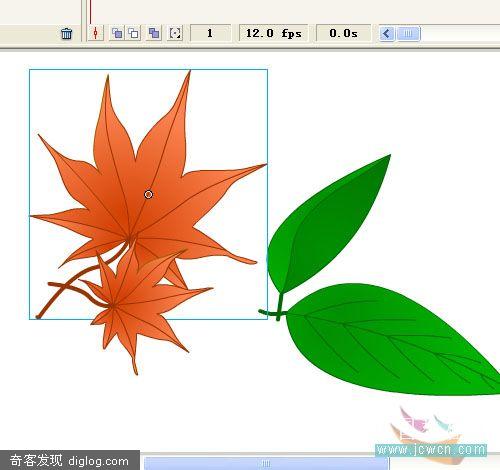Click the stage bottom horizontal scrollbar

click(x=266, y=463)
